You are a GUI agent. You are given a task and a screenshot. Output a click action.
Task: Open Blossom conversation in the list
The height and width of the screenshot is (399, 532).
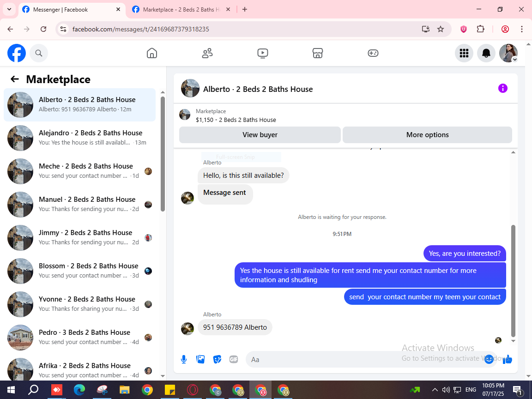pos(80,271)
